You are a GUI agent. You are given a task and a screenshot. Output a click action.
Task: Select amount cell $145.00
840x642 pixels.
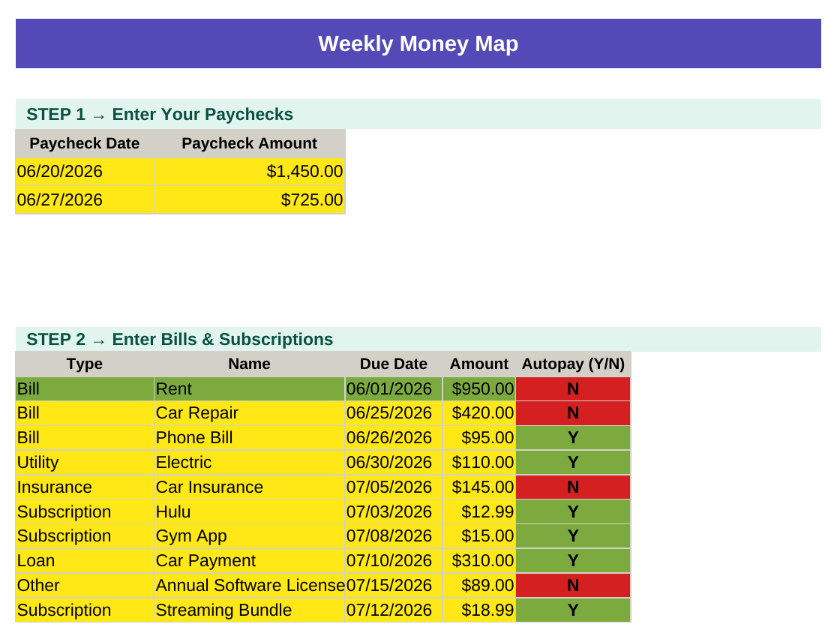479,487
